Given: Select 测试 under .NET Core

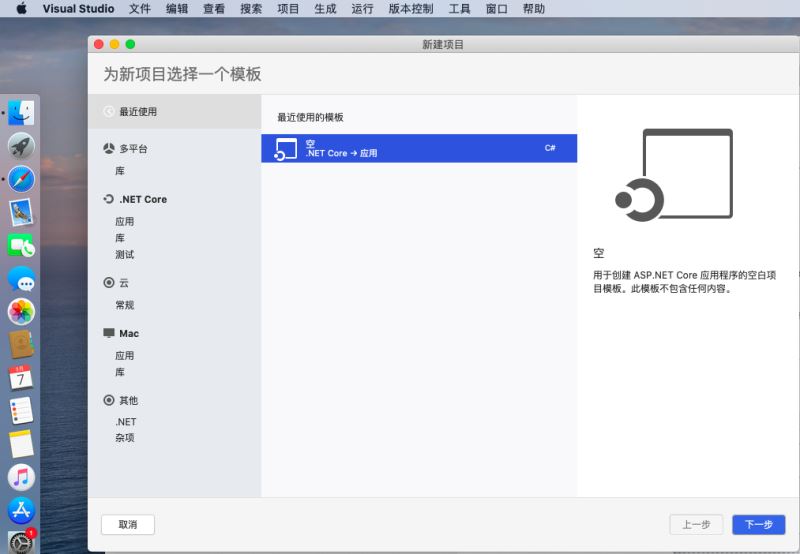Looking at the screenshot, I should pos(124,255).
